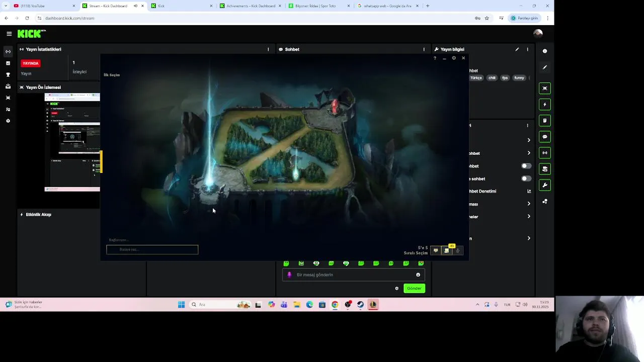Click the first green emote in chat row
The width and height of the screenshot is (644, 362).
(286, 263)
